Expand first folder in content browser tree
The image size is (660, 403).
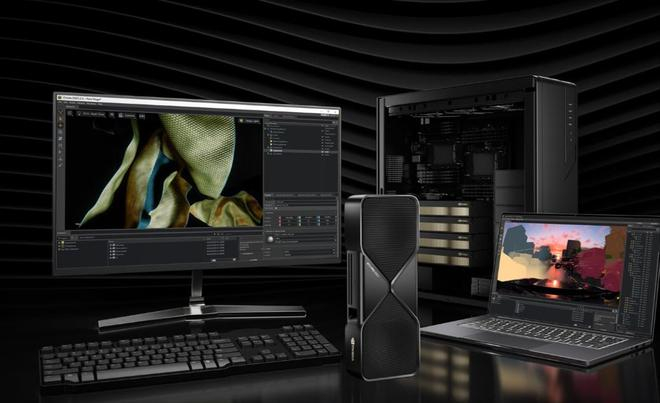tap(60, 243)
